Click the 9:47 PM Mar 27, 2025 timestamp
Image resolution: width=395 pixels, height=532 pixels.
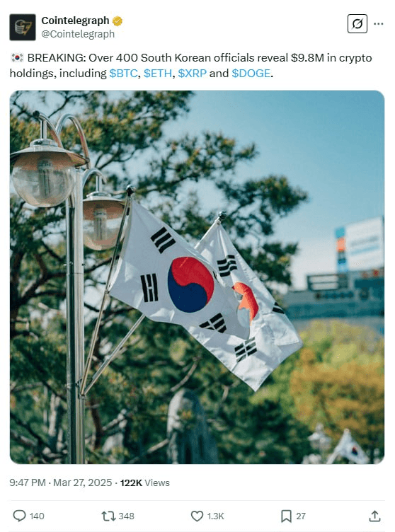click(x=61, y=482)
